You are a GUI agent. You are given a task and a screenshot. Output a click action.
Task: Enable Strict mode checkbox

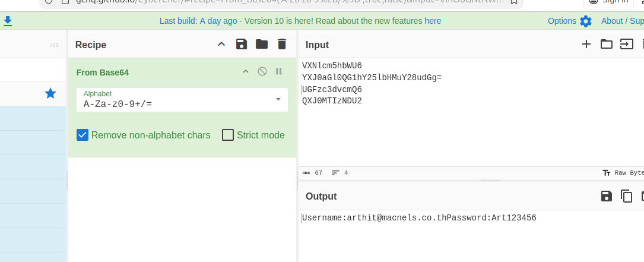click(x=227, y=135)
